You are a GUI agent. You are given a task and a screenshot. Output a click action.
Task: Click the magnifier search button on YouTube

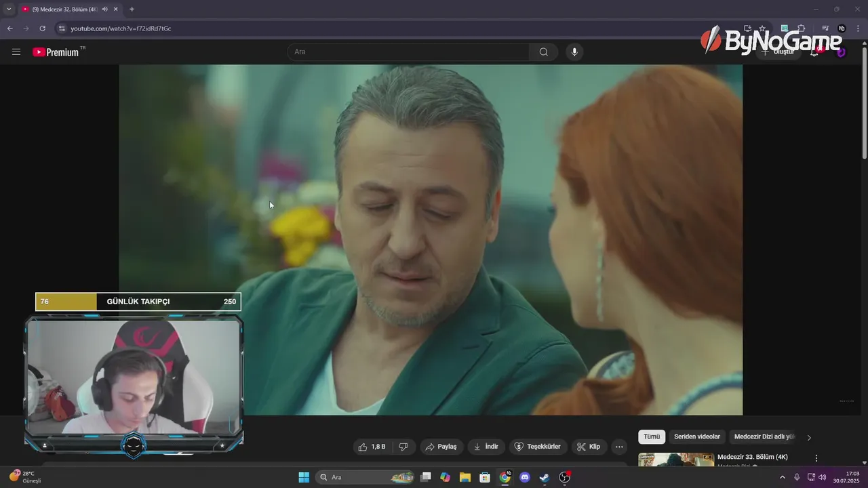[x=544, y=52]
